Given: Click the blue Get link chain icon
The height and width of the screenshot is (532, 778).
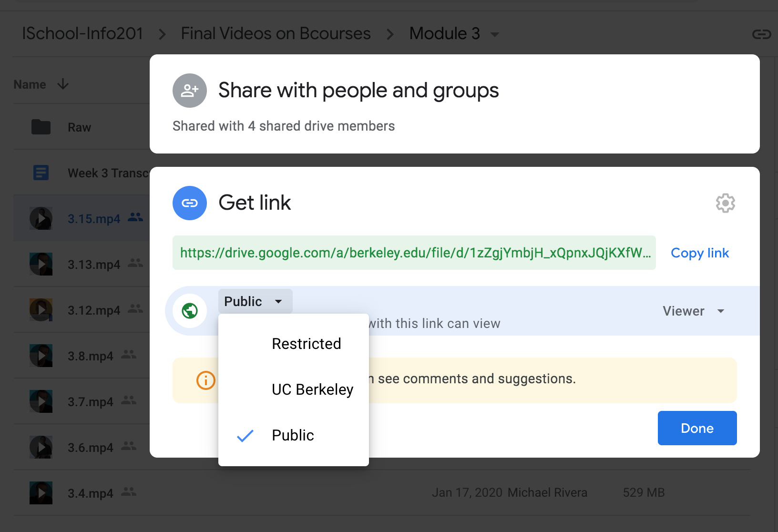Looking at the screenshot, I should (190, 203).
